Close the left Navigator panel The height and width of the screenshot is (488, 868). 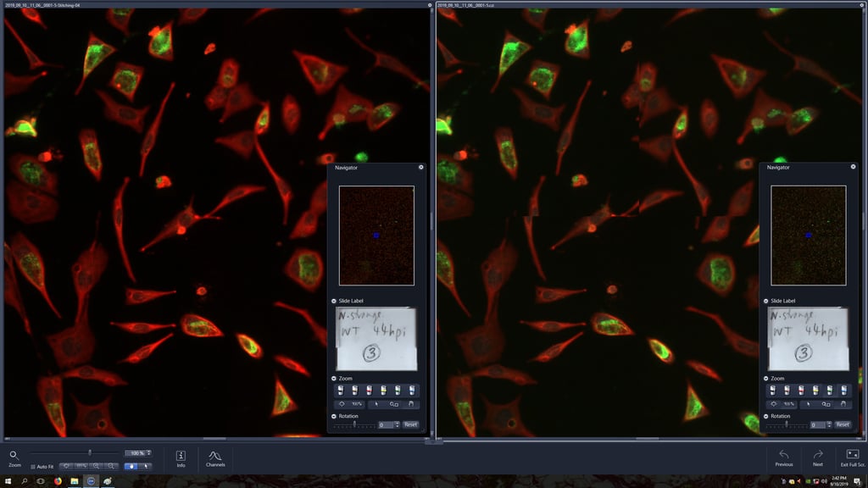pyautogui.click(x=420, y=167)
